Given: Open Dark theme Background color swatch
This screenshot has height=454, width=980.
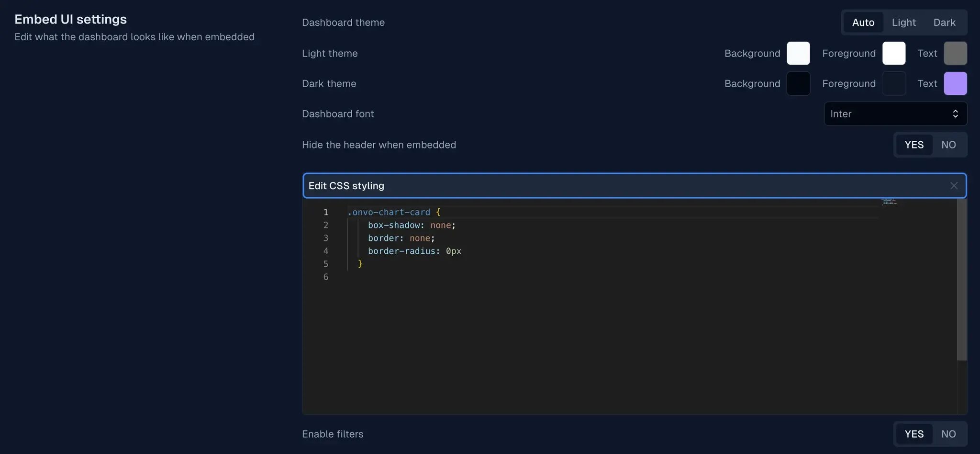Looking at the screenshot, I should (798, 84).
